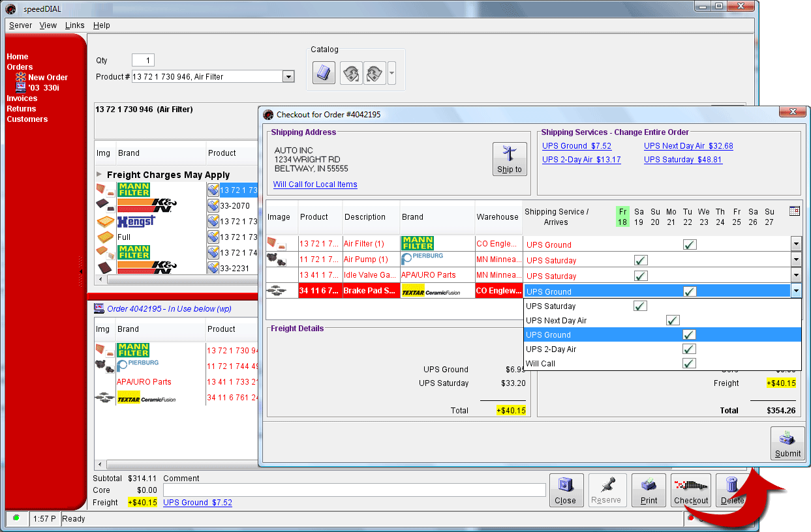This screenshot has width=811, height=532.
Task: Open the Product number dropdown
Action: click(288, 76)
